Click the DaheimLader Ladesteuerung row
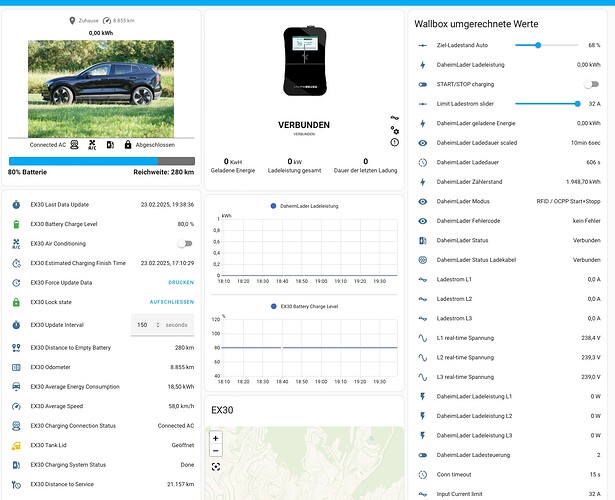The height and width of the screenshot is (500, 615). click(x=509, y=455)
